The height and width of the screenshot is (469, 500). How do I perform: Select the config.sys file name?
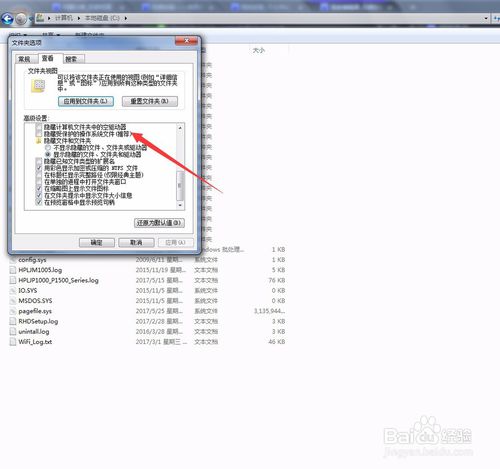coord(32,260)
